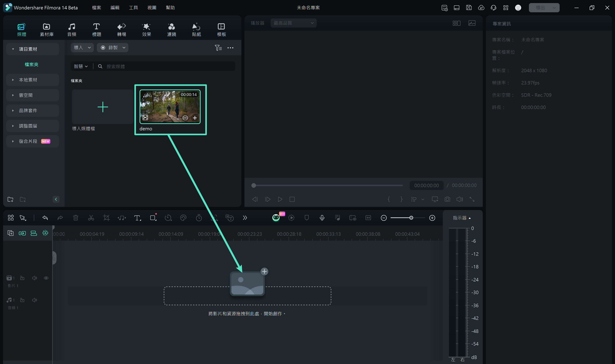Image resolution: width=615 pixels, height=364 pixels.
Task: Open the 轉場 transitions tab
Action: (x=121, y=30)
